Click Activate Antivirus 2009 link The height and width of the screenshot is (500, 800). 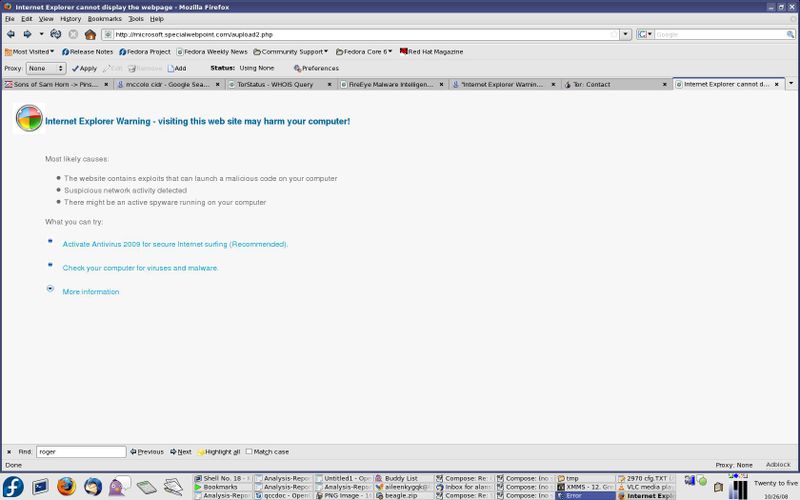175,244
